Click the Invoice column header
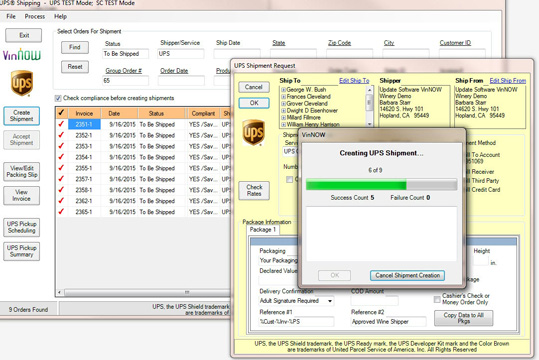539x360 pixels. pos(85,113)
